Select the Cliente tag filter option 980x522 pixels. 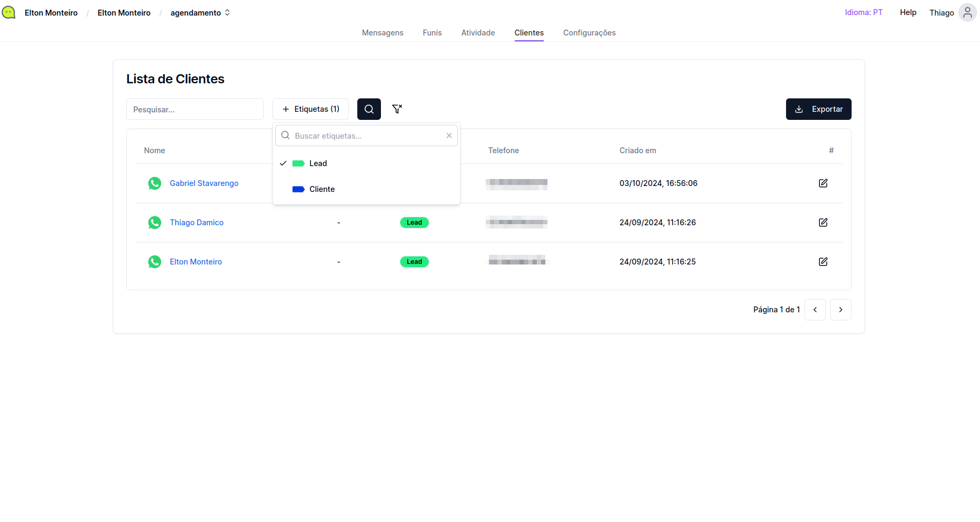click(321, 189)
